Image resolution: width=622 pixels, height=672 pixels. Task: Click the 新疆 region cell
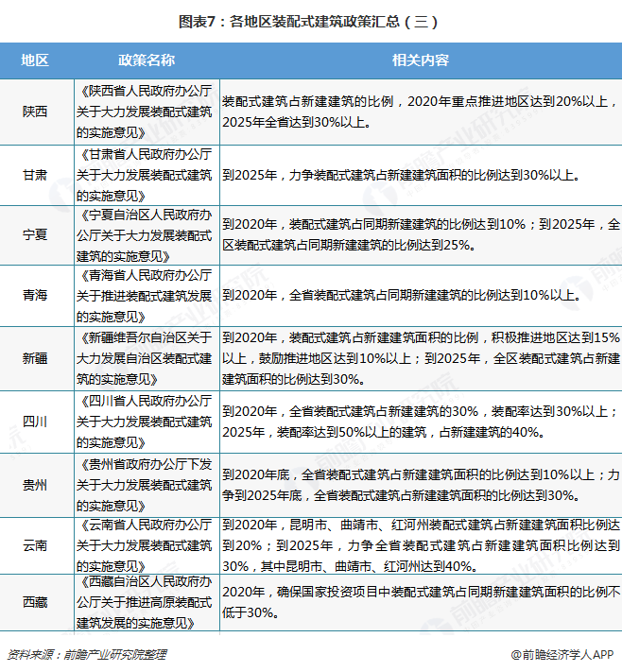(35, 358)
